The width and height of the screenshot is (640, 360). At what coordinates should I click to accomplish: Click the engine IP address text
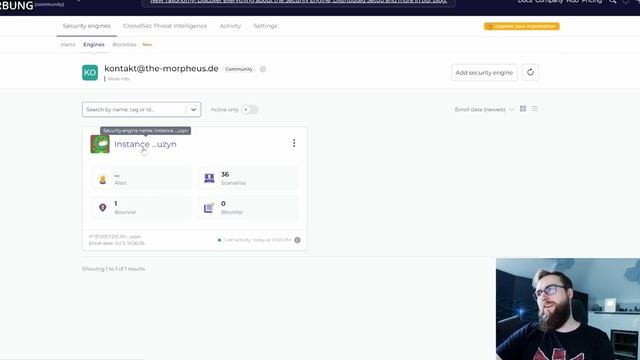click(x=115, y=237)
